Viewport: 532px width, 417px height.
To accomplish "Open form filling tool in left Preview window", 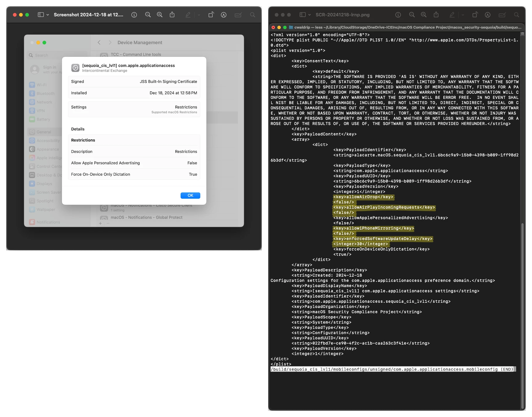I will (238, 15).
